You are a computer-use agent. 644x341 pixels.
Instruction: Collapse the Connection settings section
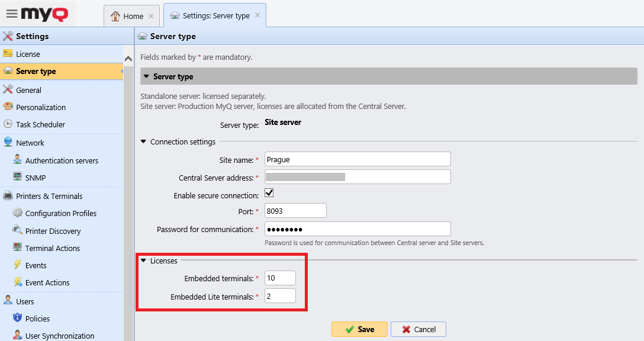coord(143,141)
